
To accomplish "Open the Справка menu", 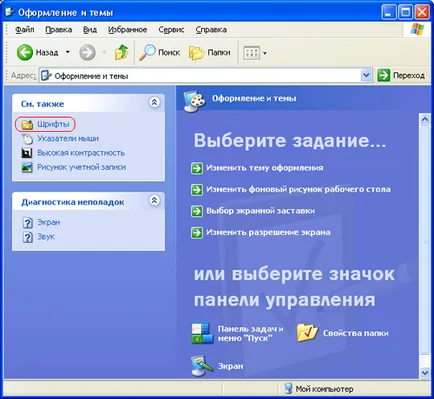I will (x=211, y=30).
